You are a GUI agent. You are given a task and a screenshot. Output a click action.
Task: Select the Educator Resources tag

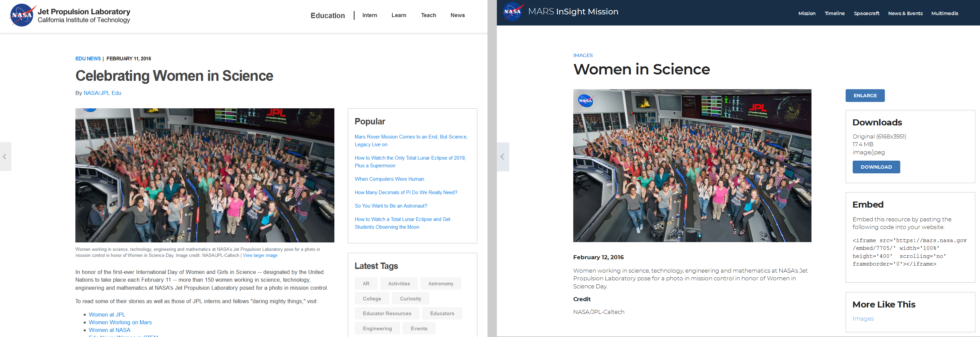(387, 314)
